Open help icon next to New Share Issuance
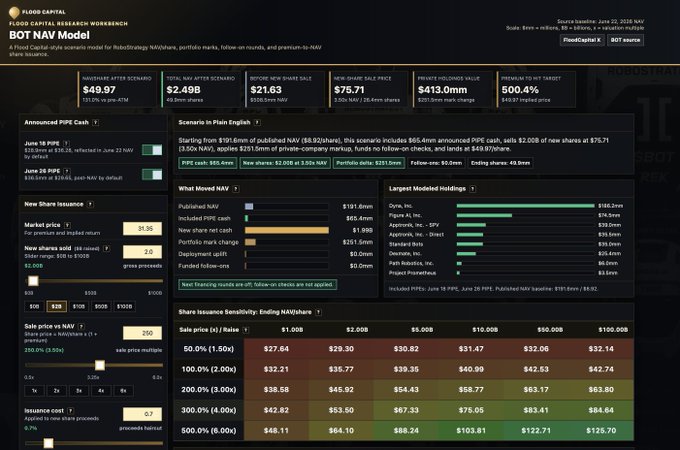This screenshot has width=680, height=450. pos(90,204)
